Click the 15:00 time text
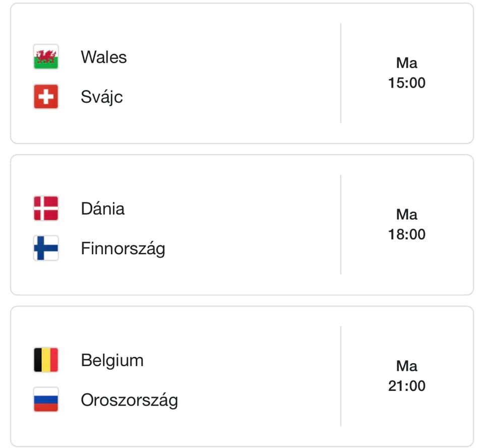The height and width of the screenshot is (448, 484). pyautogui.click(x=406, y=83)
